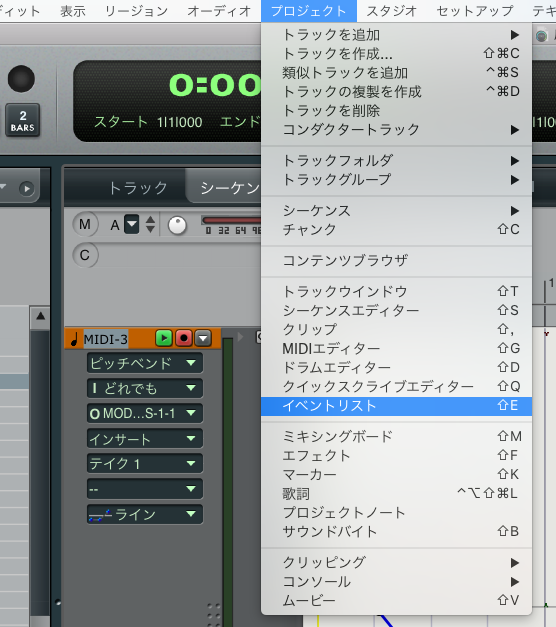This screenshot has width=556, height=627.
Task: Choose 類似トラックを追加
Action: click(x=396, y=72)
